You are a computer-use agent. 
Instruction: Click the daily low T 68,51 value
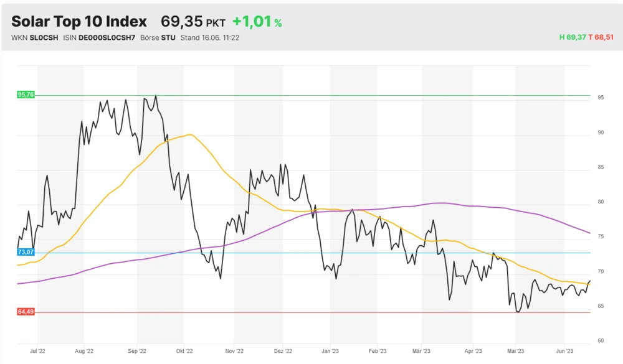[x=601, y=37]
